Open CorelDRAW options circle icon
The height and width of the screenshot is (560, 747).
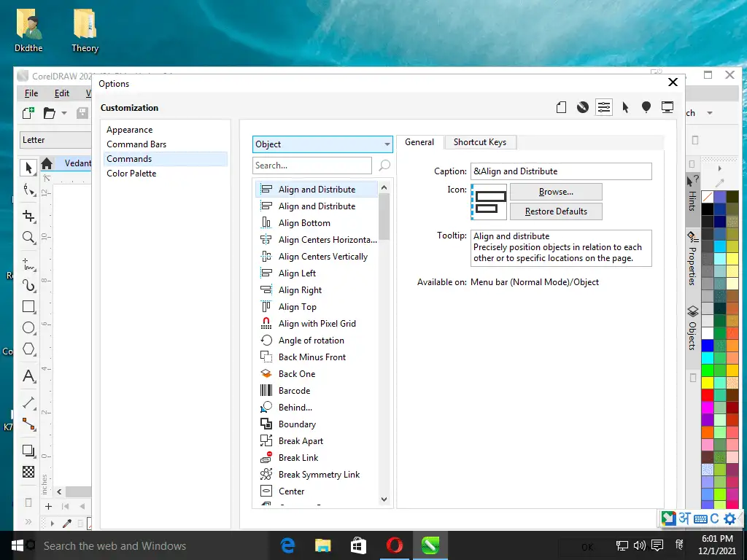(x=583, y=108)
